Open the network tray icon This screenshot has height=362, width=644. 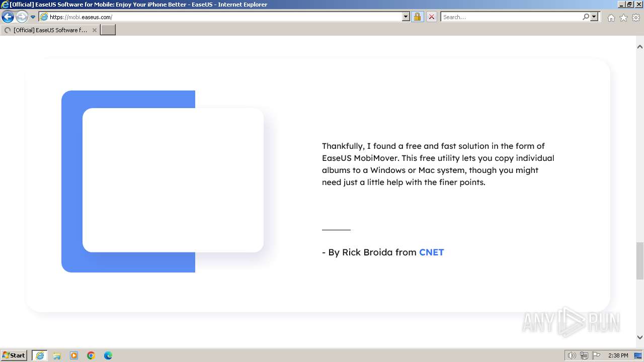click(x=584, y=355)
